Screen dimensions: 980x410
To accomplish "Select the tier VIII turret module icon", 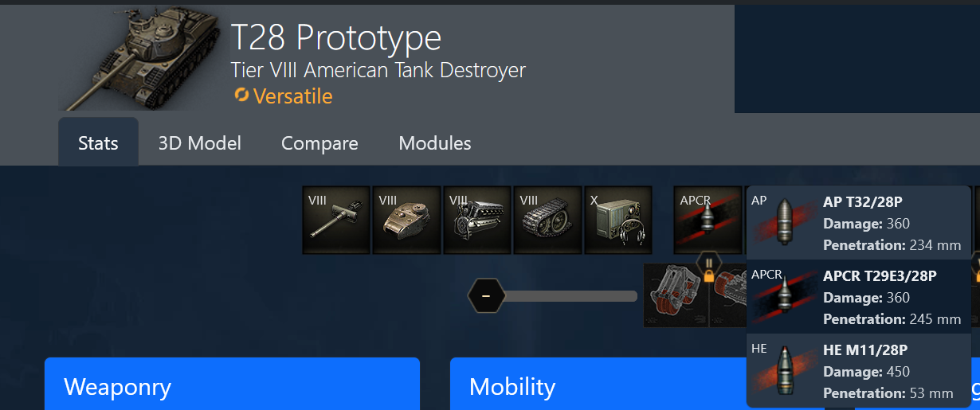I will pos(406,221).
